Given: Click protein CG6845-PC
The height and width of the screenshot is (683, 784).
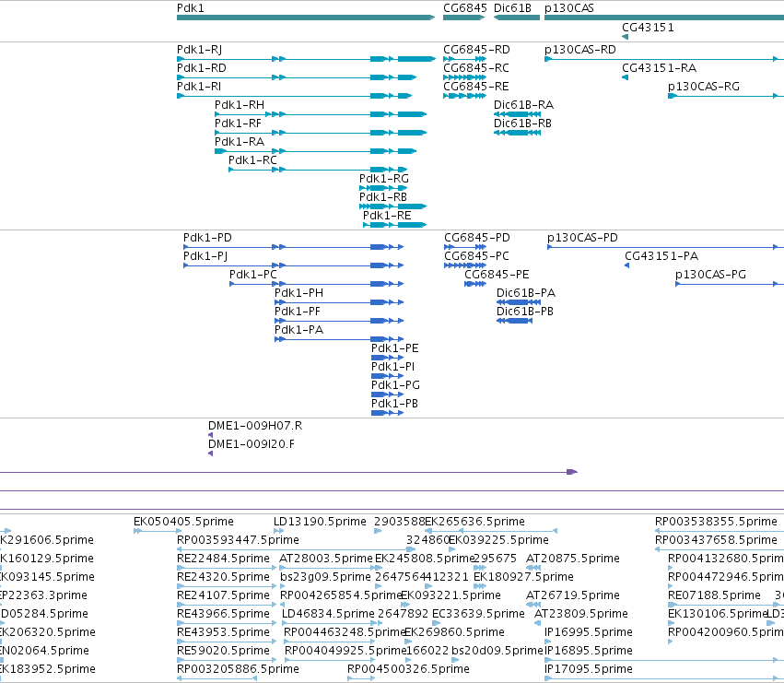Looking at the screenshot, I should [465, 265].
